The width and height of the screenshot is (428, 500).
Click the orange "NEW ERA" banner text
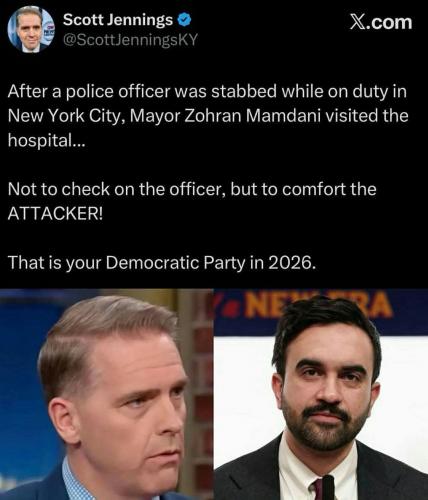click(x=317, y=305)
